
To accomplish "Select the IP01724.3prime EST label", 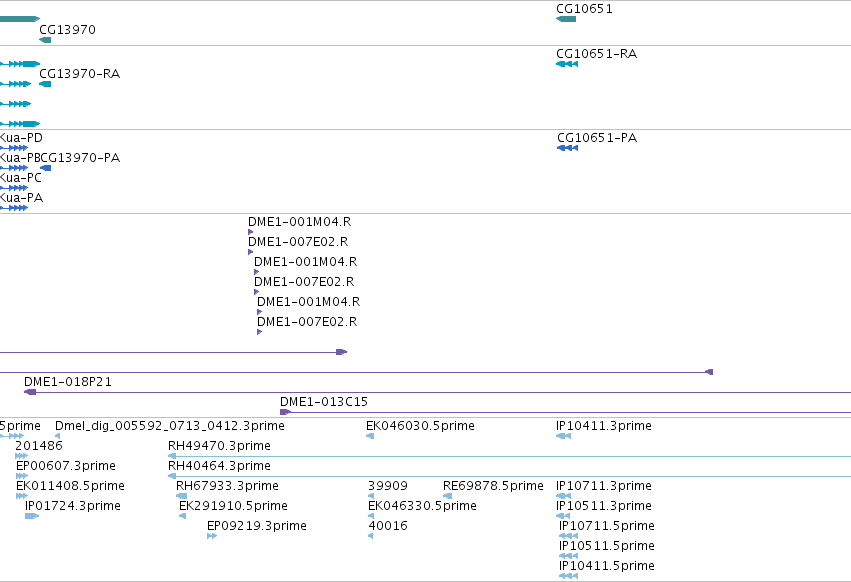I will 73,507.
